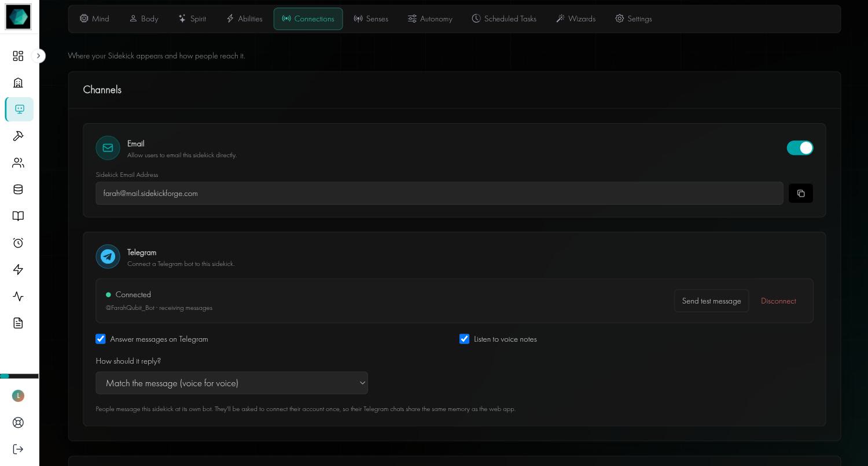Open the open-book icon in sidebar

click(x=18, y=216)
